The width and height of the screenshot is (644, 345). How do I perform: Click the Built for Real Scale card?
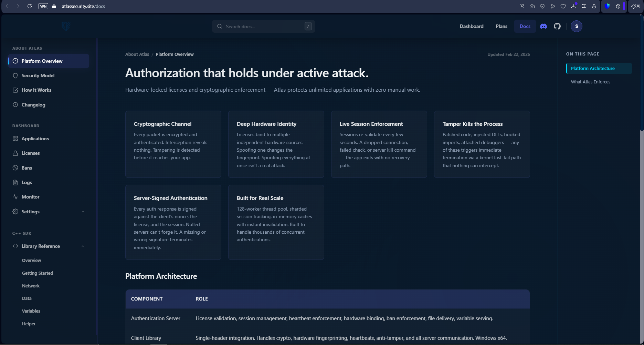click(x=276, y=222)
